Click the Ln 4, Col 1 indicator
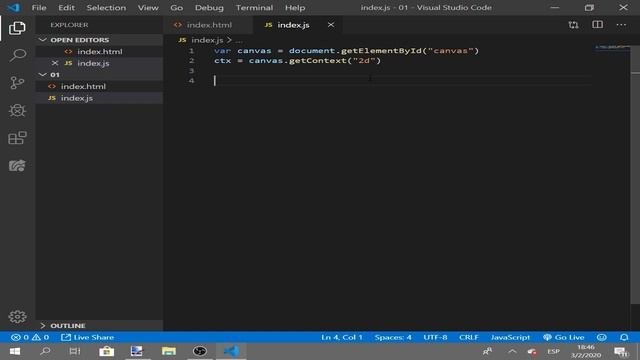Image resolution: width=640 pixels, height=360 pixels. [x=342, y=338]
